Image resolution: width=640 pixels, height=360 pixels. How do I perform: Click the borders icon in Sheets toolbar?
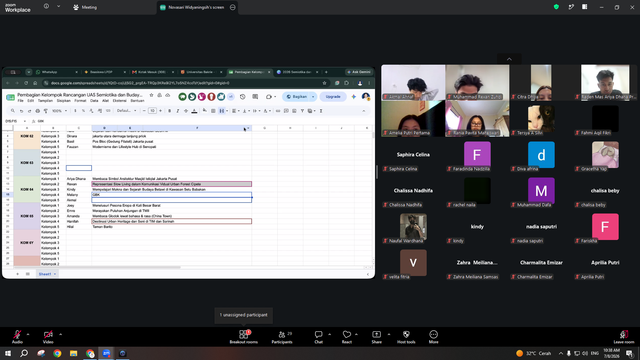[x=213, y=111]
